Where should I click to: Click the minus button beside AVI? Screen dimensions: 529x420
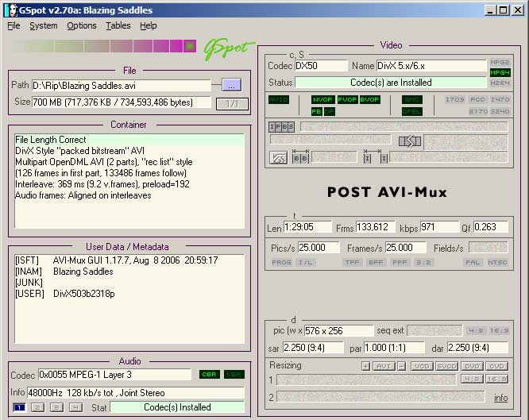pos(401,366)
